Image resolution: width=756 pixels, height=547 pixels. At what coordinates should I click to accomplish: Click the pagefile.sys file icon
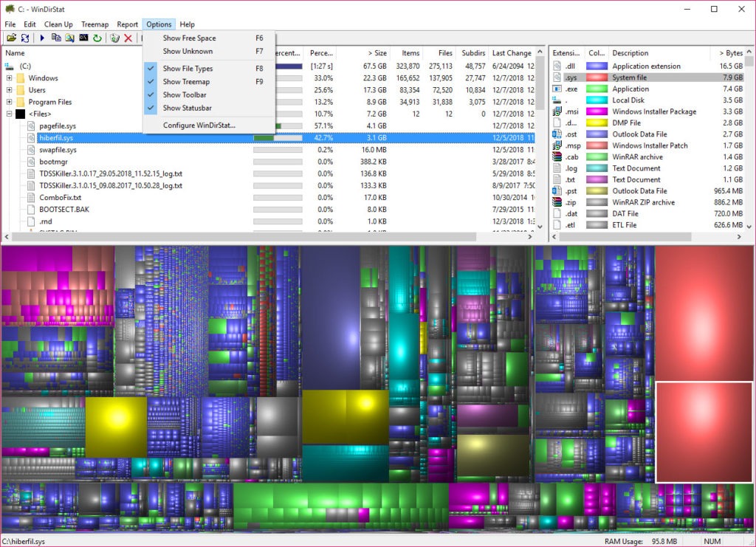tap(31, 125)
